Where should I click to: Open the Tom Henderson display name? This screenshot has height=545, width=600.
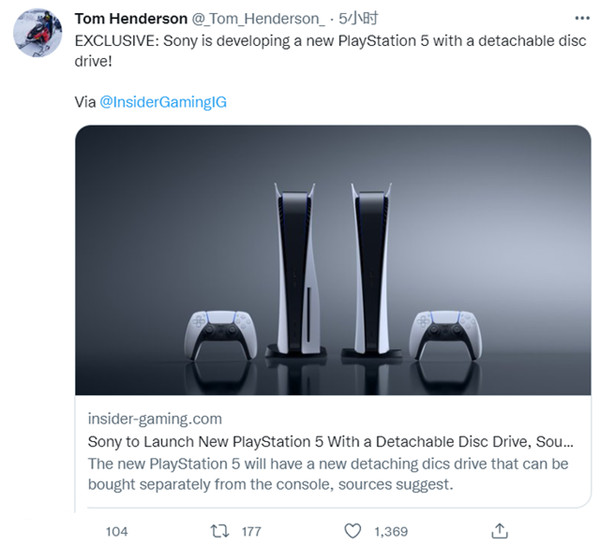129,19
